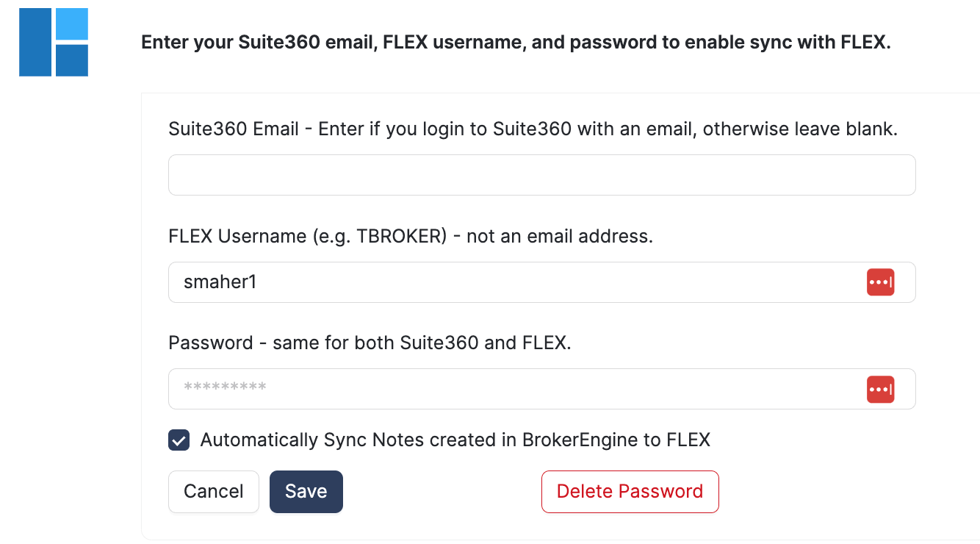The image size is (980, 544).
Task: Click the red password manager icon in FLEX Username field
Action: click(880, 282)
